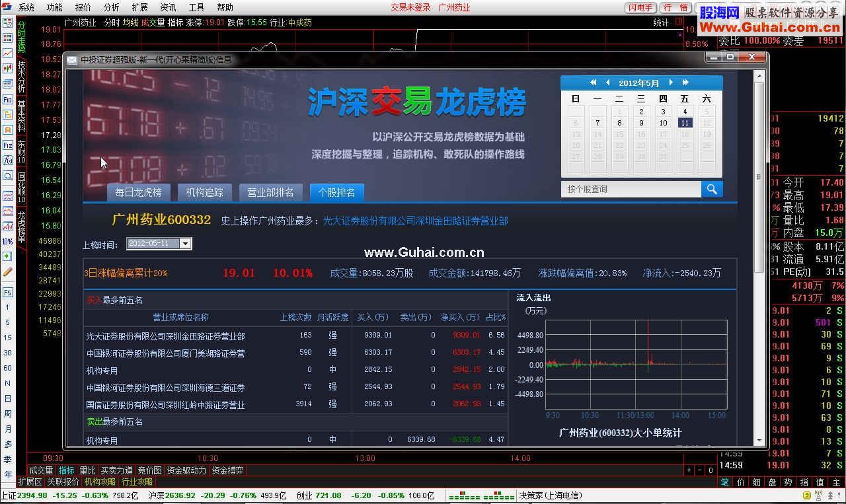Go to next year in calendar

[x=685, y=83]
